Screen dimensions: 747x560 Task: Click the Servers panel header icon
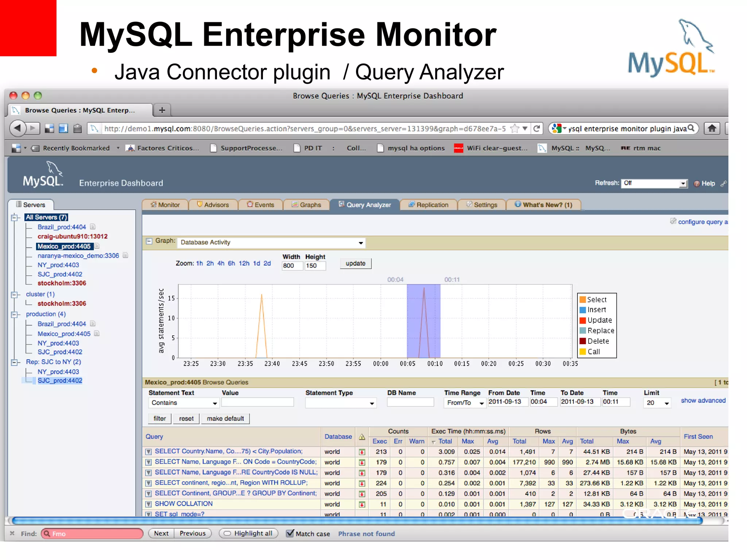(x=19, y=204)
